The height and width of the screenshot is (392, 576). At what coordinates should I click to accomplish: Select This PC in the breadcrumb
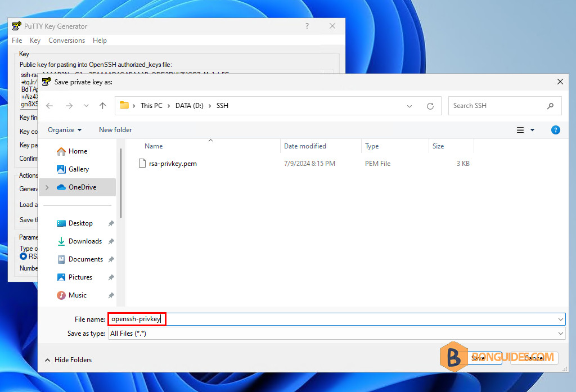(x=151, y=106)
